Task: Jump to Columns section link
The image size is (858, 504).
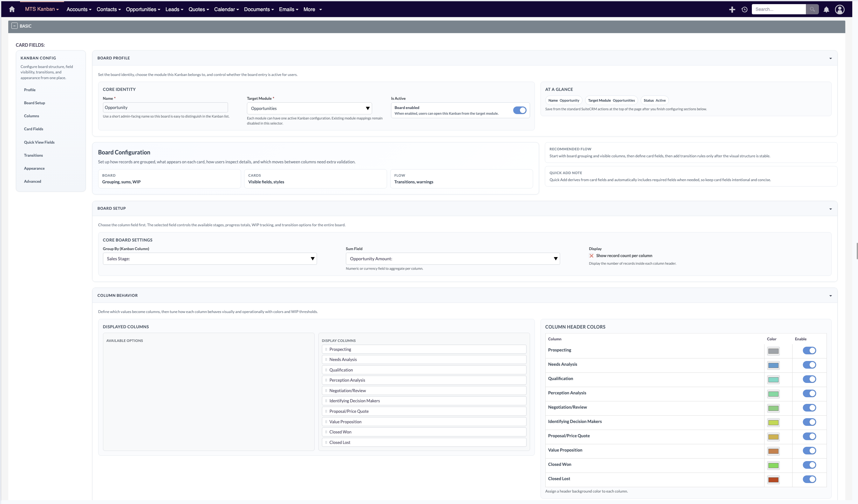Action: (31, 116)
